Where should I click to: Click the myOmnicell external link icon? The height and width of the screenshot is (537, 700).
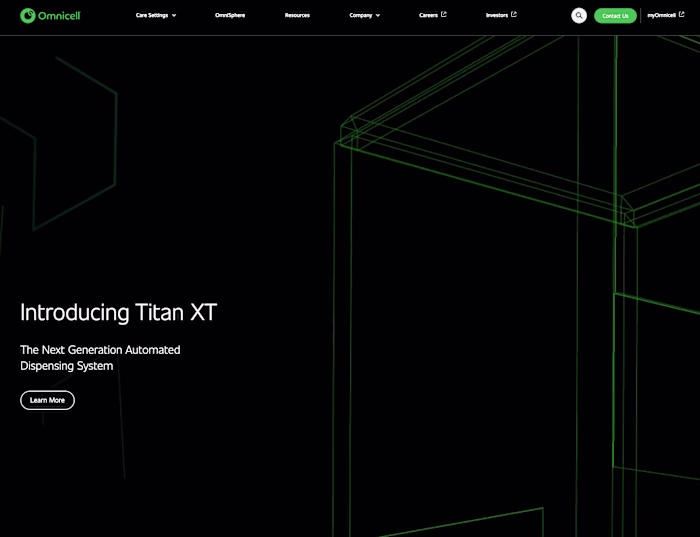[x=681, y=14]
